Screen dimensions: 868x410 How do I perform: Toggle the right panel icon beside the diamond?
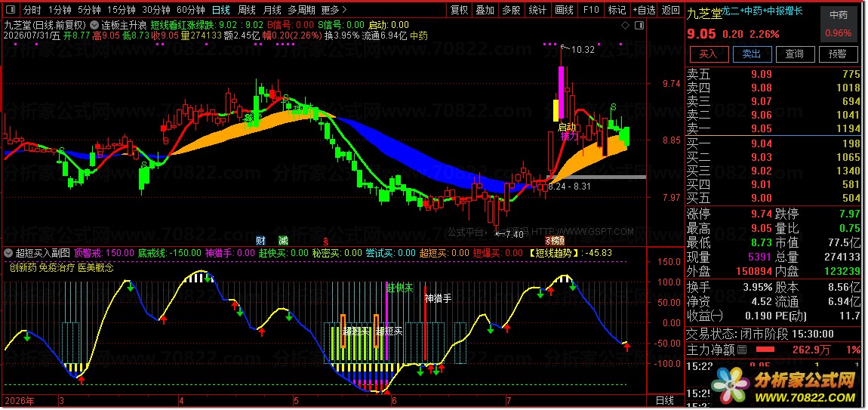(639, 25)
